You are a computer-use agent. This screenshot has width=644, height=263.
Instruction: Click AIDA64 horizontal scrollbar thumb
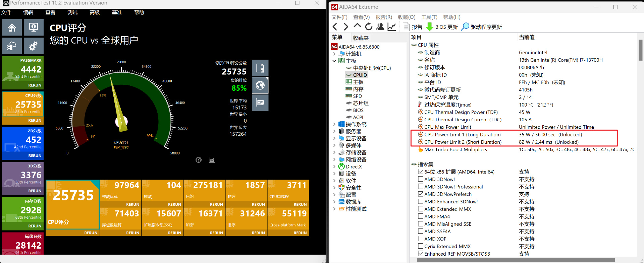click(516, 260)
